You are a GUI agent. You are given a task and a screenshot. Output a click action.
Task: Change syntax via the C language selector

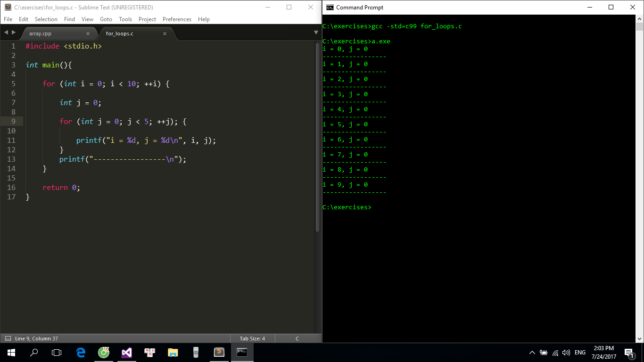297,338
